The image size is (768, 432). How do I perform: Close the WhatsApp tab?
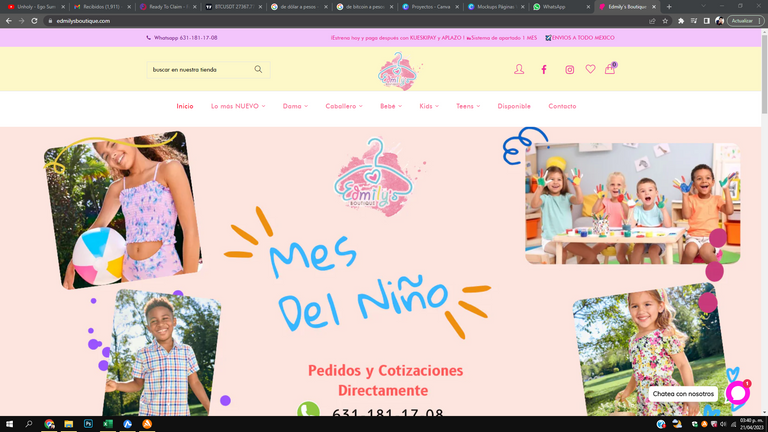click(x=588, y=7)
